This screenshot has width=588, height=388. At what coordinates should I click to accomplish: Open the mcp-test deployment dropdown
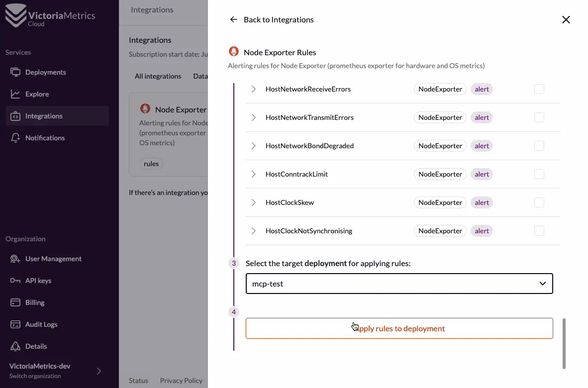coord(399,284)
